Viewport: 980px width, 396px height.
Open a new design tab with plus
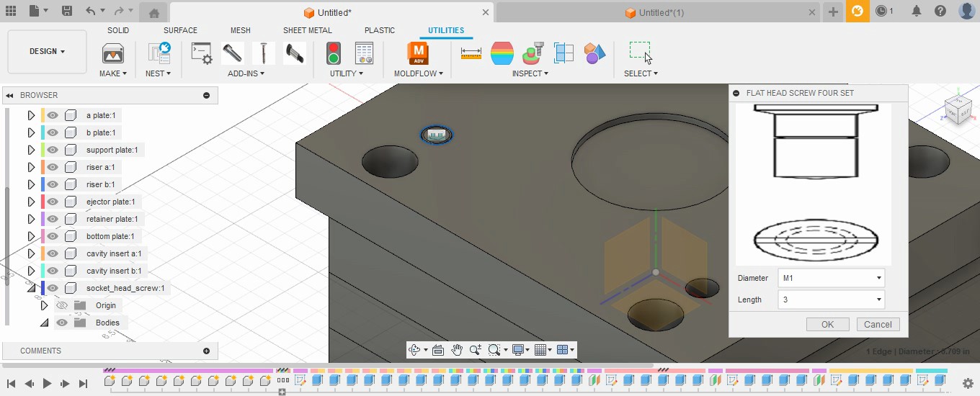(x=833, y=12)
